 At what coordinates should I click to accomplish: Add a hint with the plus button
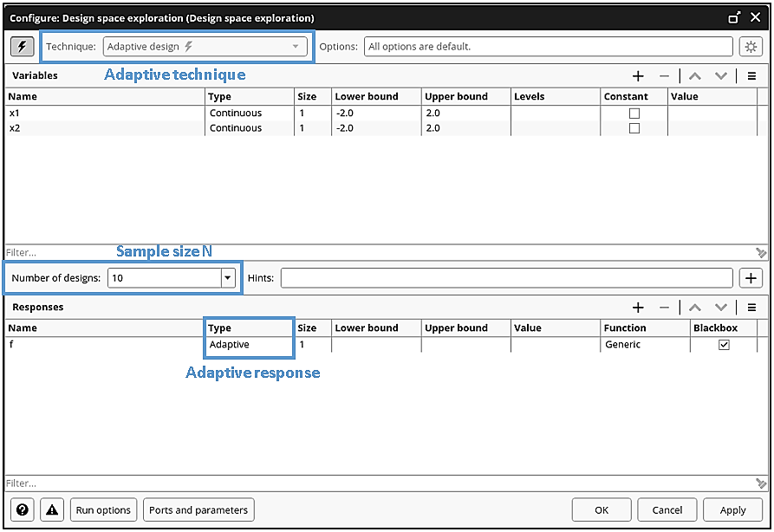point(751,278)
